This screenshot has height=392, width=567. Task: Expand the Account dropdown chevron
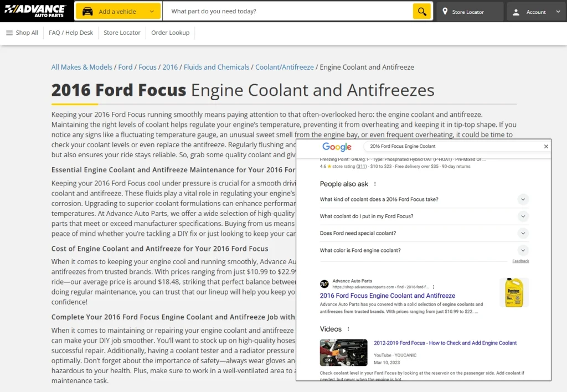(558, 12)
